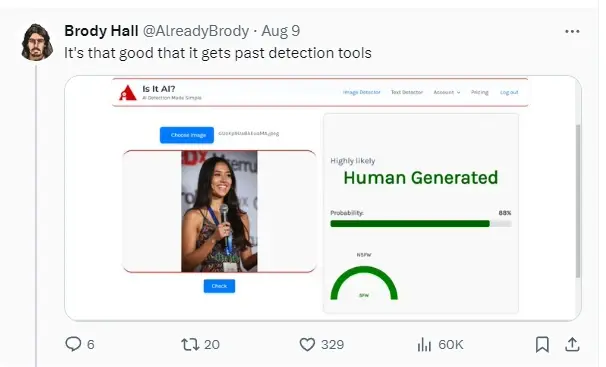Click the Log out link
The height and width of the screenshot is (367, 606).
point(509,92)
